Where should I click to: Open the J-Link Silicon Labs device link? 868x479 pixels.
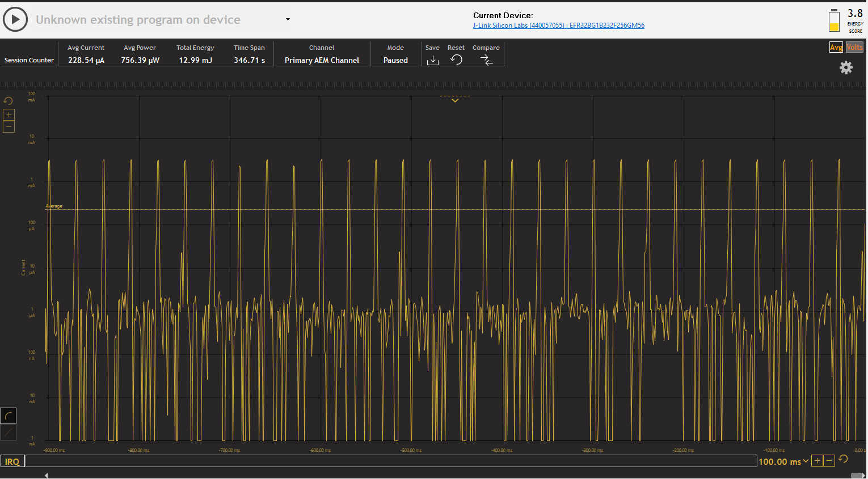(558, 25)
